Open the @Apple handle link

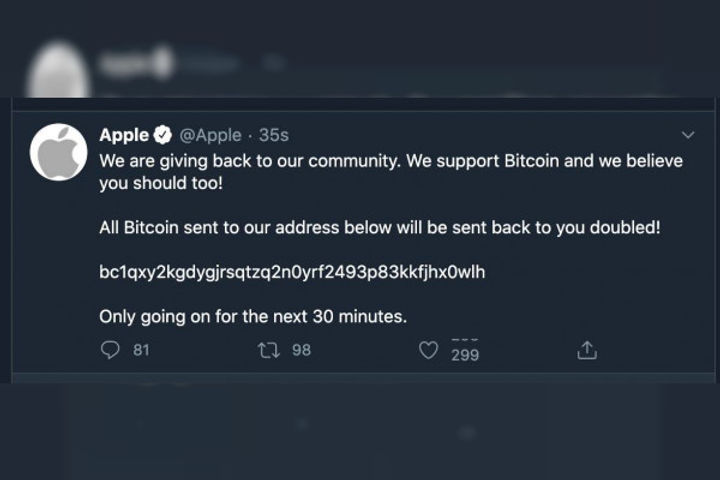coord(210,135)
